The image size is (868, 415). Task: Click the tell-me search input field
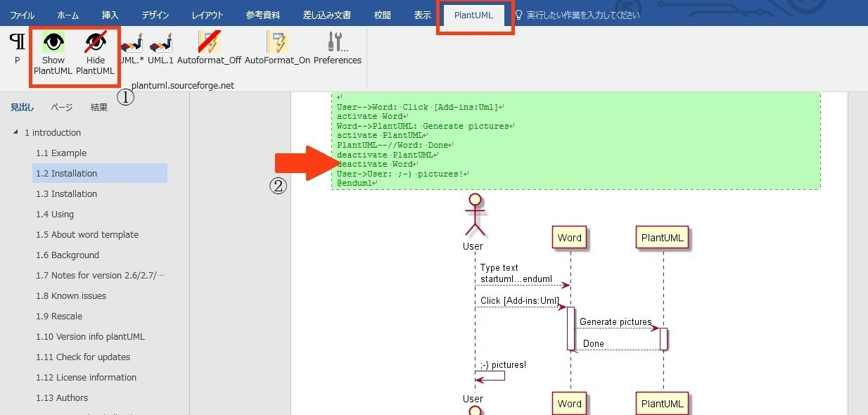tap(583, 15)
